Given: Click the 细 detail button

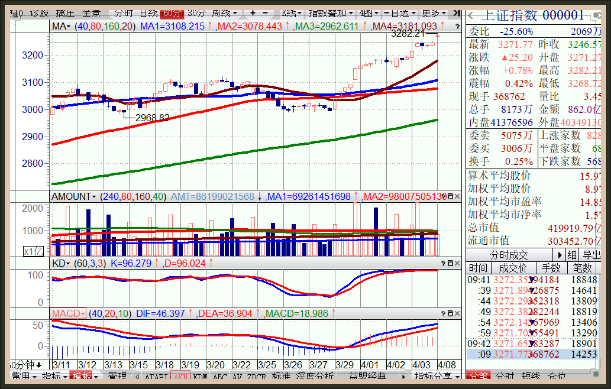Looking at the screenshot, I should (x=572, y=255).
